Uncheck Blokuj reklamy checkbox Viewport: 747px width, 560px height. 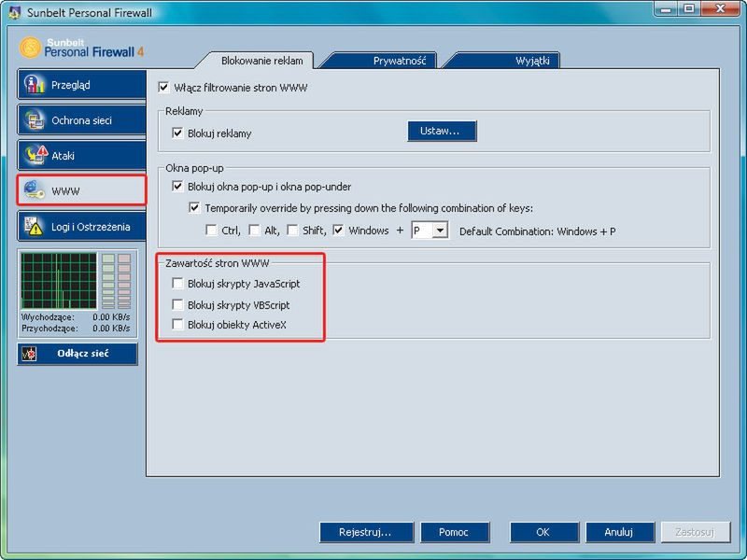(x=177, y=133)
